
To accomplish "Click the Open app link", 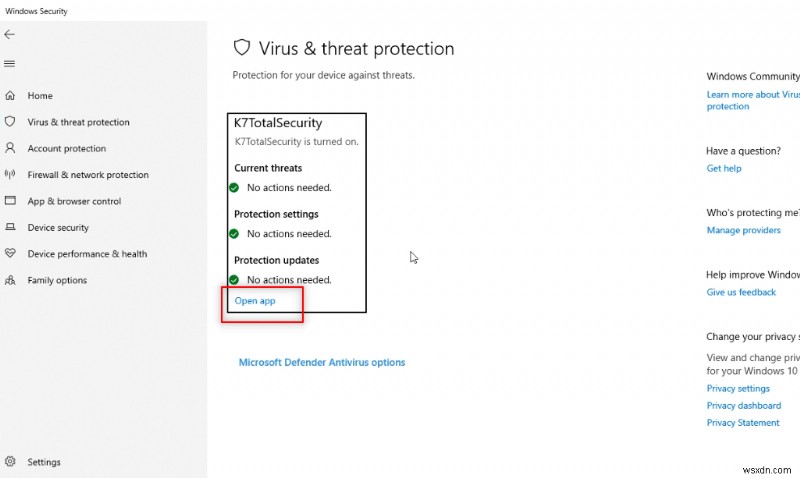I will click(x=255, y=301).
